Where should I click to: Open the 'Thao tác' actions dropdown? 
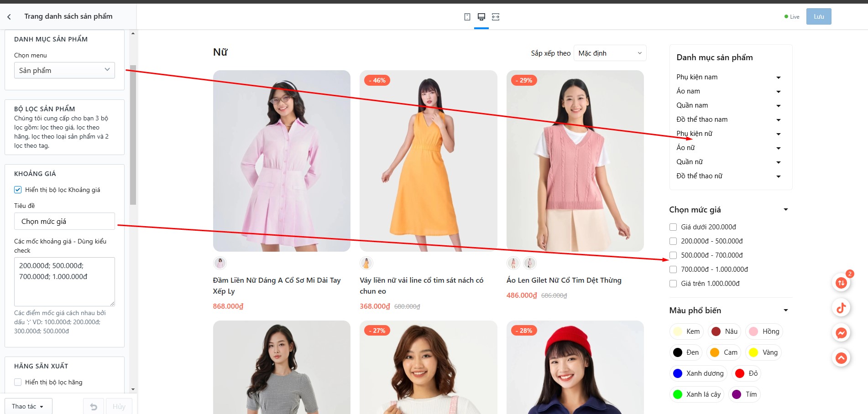click(28, 406)
